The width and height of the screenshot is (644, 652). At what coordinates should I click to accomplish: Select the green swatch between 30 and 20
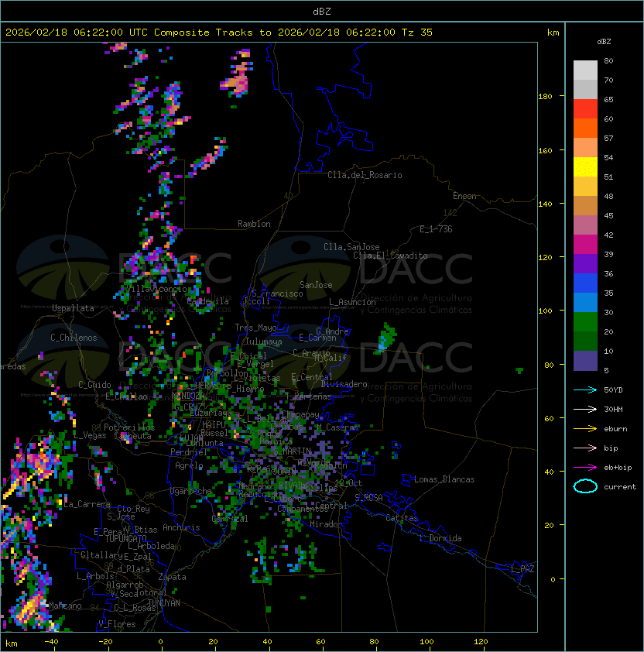point(585,322)
